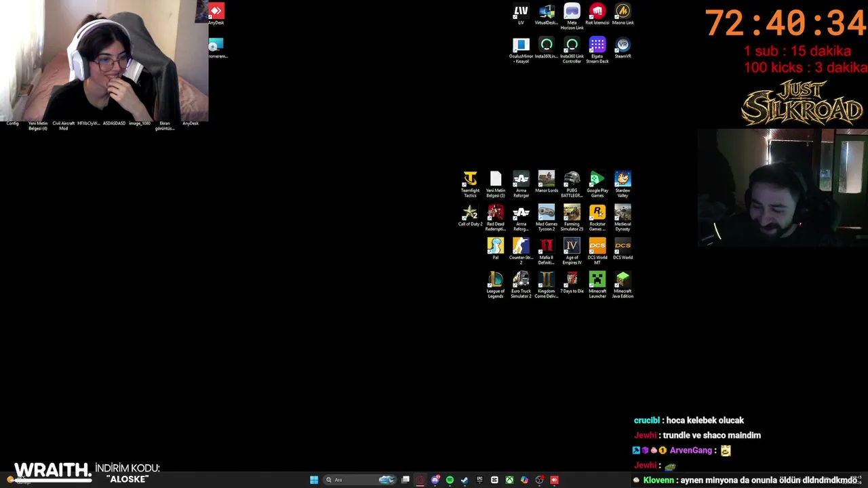Open the 7 Days to Die shortcut
This screenshot has width=868, height=488.
coord(572,283)
